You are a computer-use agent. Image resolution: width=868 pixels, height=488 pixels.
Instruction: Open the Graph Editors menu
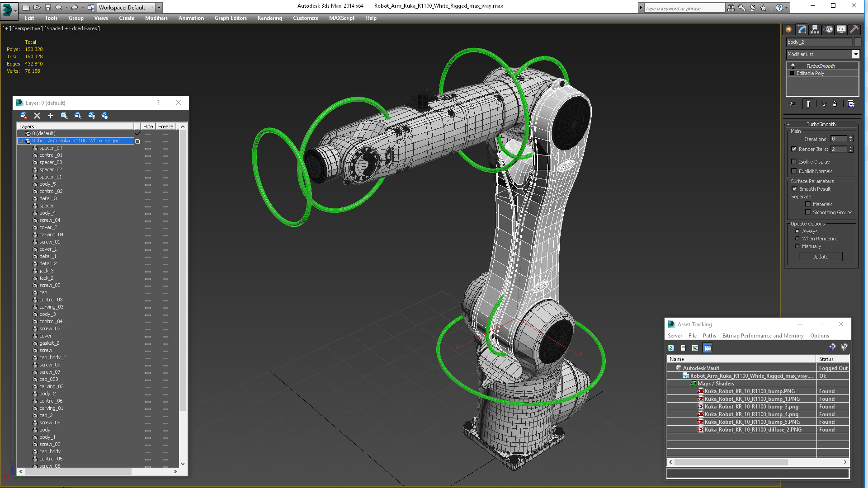pos(231,18)
